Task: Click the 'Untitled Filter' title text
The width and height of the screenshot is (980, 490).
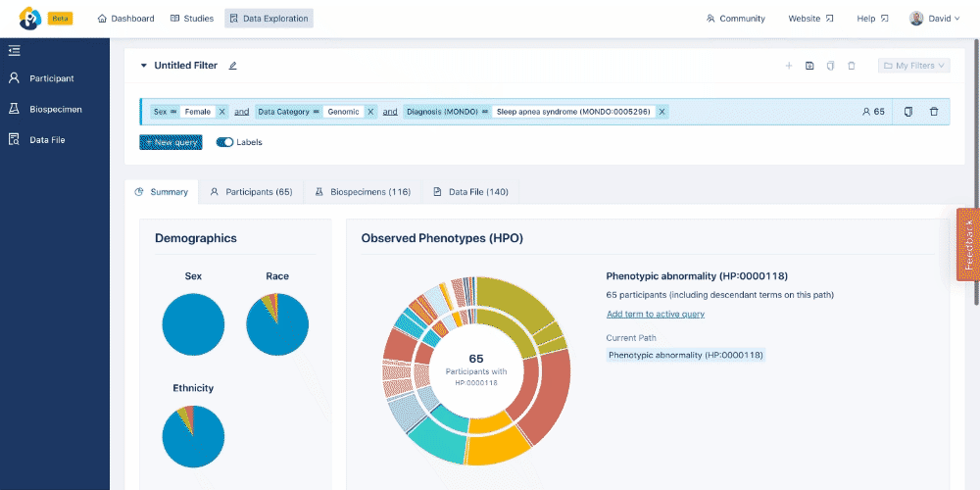Action: pyautogui.click(x=185, y=66)
